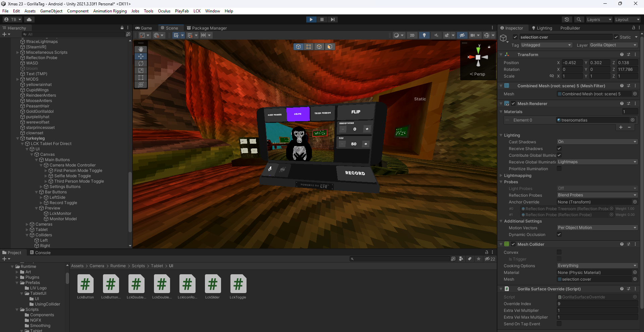Toggle scene audio mute icon
644x332 pixels.
tap(436, 35)
